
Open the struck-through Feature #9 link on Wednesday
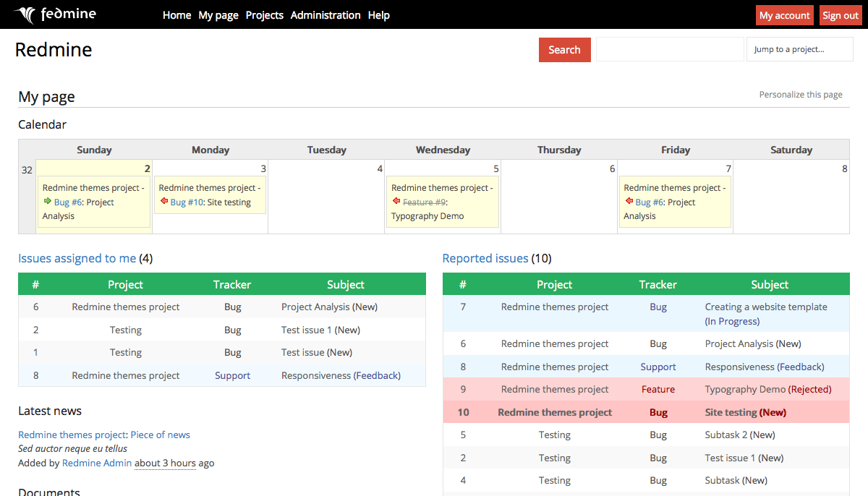425,202
